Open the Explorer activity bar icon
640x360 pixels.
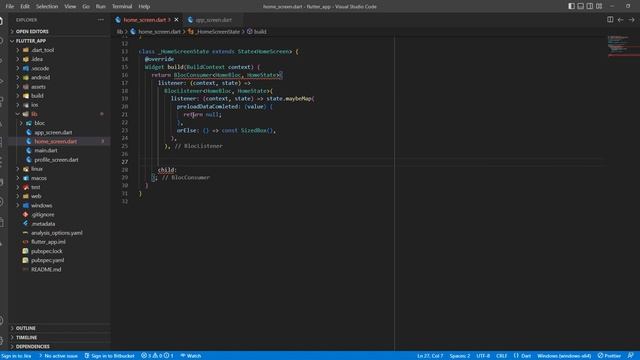pos(2,20)
